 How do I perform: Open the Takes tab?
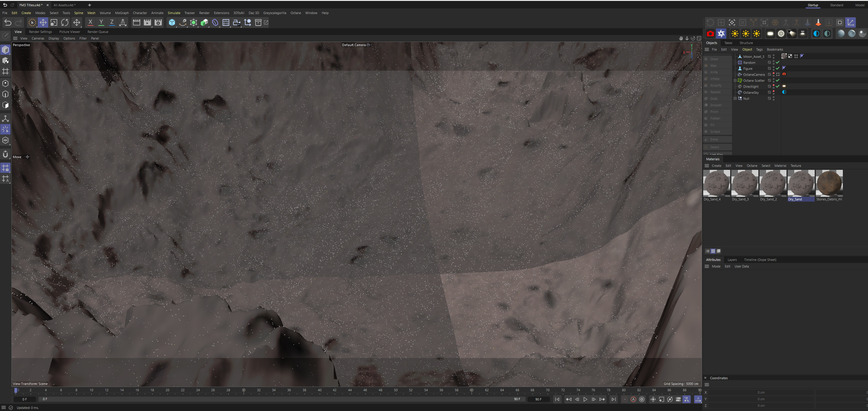click(728, 43)
